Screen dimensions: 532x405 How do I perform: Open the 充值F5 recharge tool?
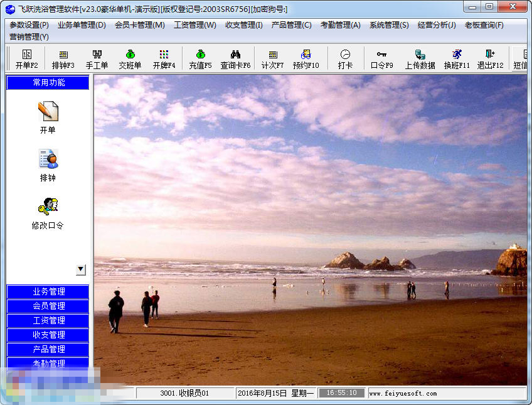coord(199,58)
